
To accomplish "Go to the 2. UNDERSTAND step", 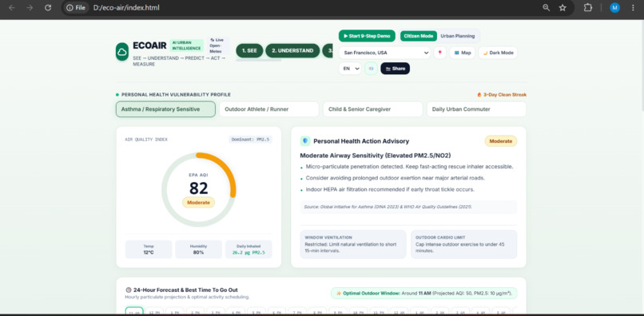I will [x=292, y=51].
